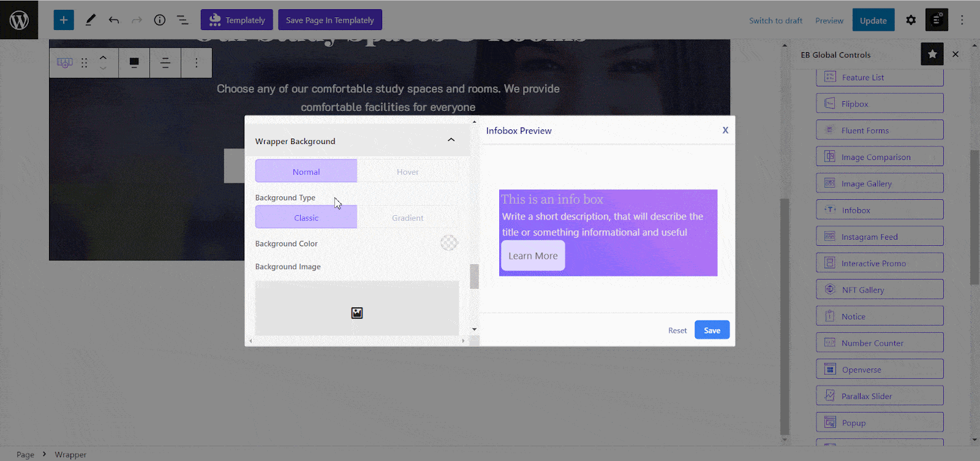Choose Gradient background type

coord(408,217)
